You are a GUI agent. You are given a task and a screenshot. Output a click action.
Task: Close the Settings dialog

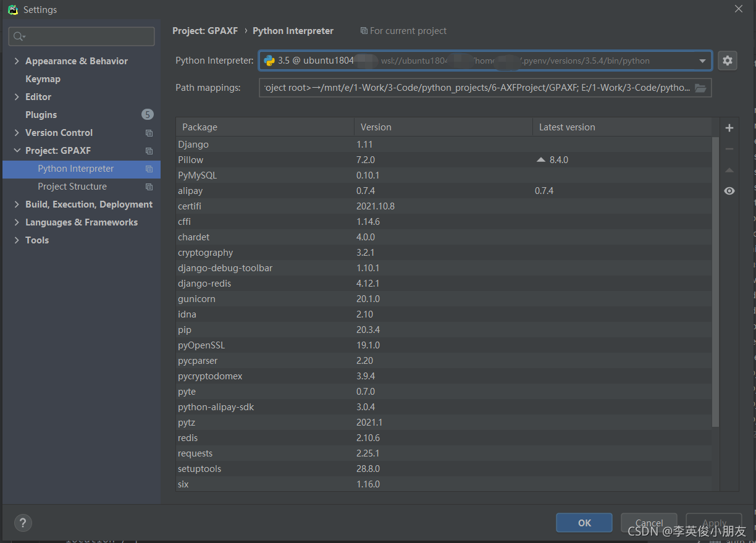coord(739,9)
